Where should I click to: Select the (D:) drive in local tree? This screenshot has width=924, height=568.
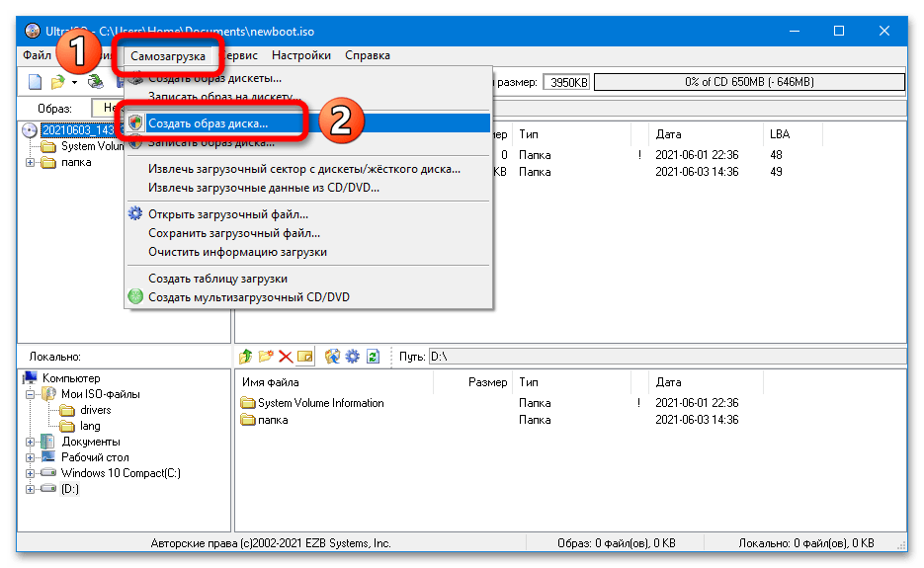tap(69, 489)
